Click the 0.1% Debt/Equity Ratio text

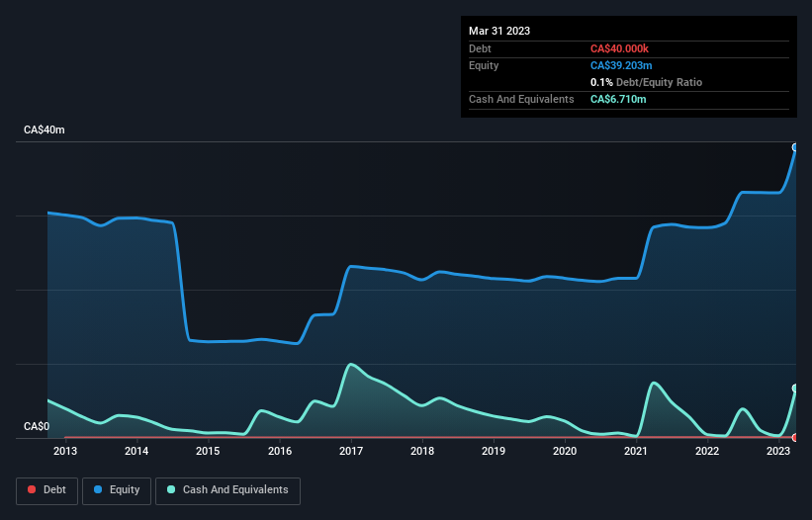(x=646, y=82)
